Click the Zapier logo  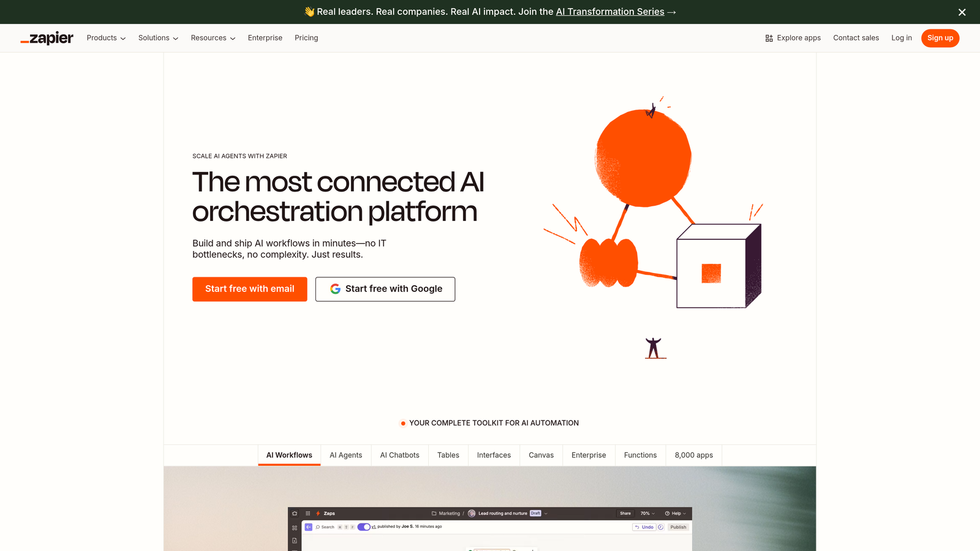click(46, 38)
